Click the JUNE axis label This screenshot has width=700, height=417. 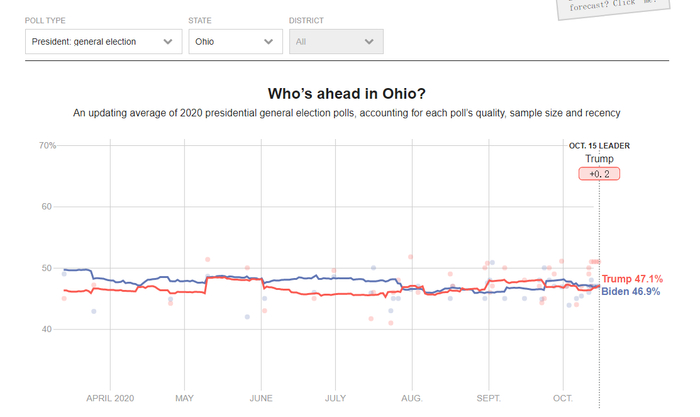coord(261,398)
